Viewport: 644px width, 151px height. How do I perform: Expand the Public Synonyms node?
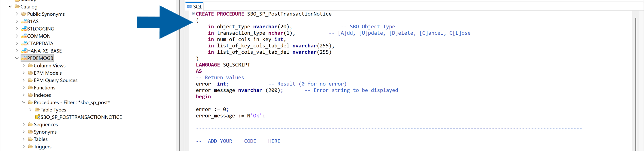17,14
